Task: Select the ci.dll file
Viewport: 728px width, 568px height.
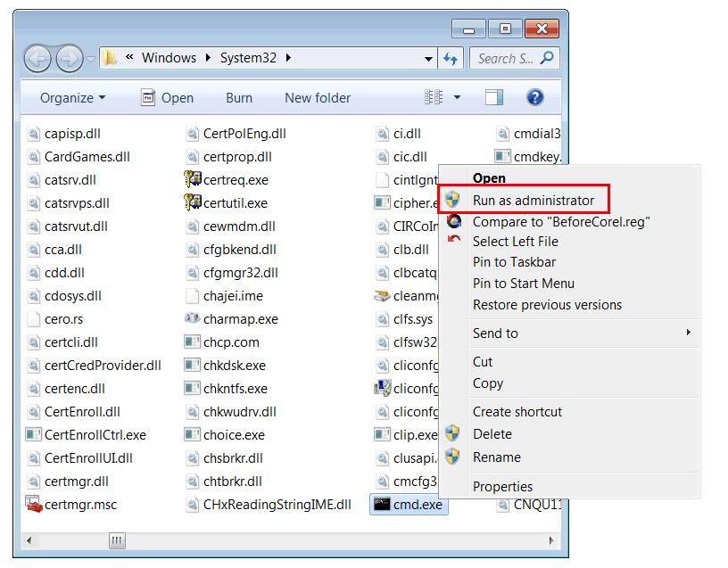Action: tap(398, 134)
